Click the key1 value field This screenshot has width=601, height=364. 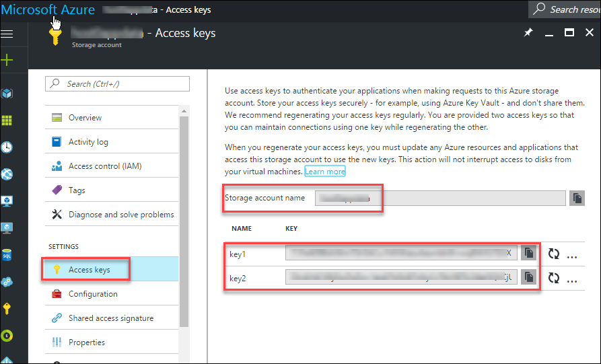coord(401,253)
